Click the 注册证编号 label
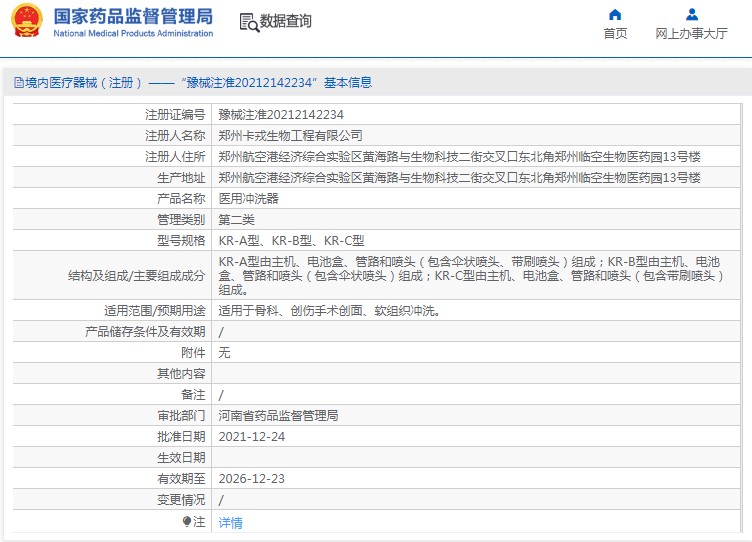Screen dimensions: 752x542 (x=175, y=115)
